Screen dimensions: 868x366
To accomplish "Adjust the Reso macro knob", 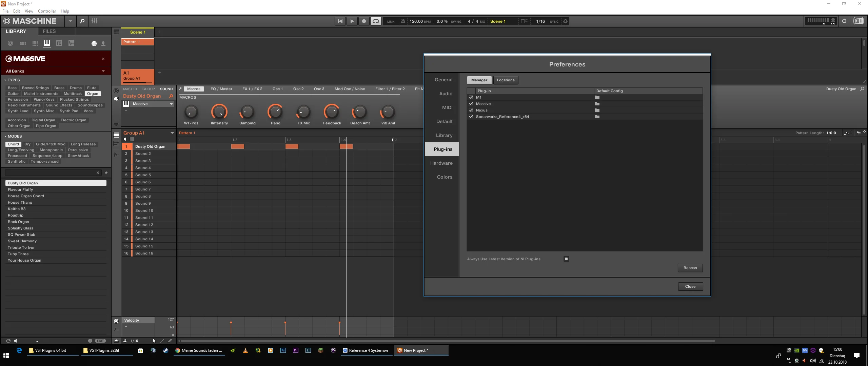I will click(275, 112).
